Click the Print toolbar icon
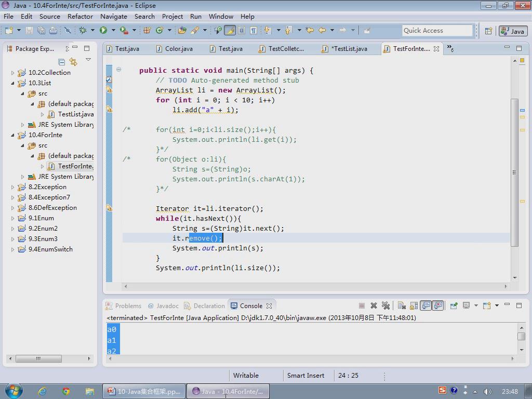 coord(53,31)
